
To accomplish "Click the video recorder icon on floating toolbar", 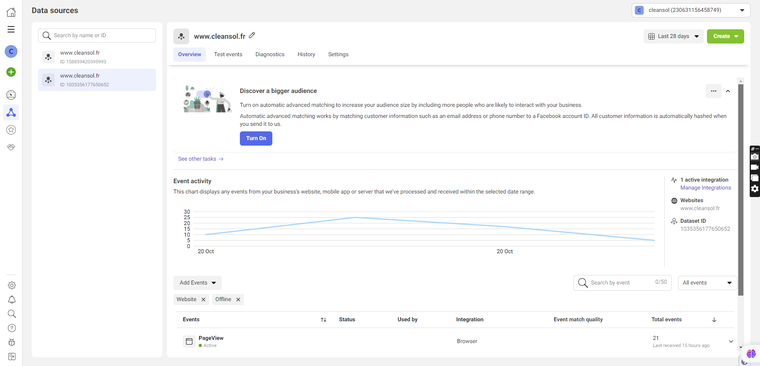I will coord(755,167).
